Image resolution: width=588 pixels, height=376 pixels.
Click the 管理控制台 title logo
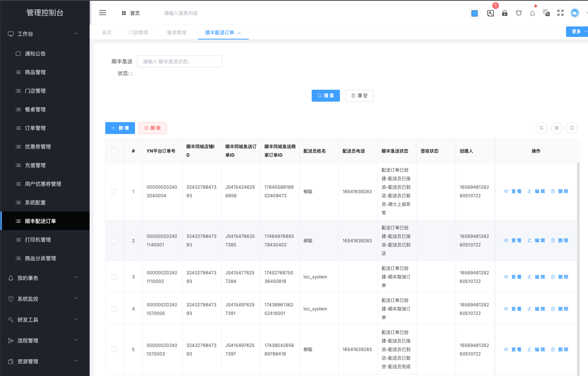[45, 13]
